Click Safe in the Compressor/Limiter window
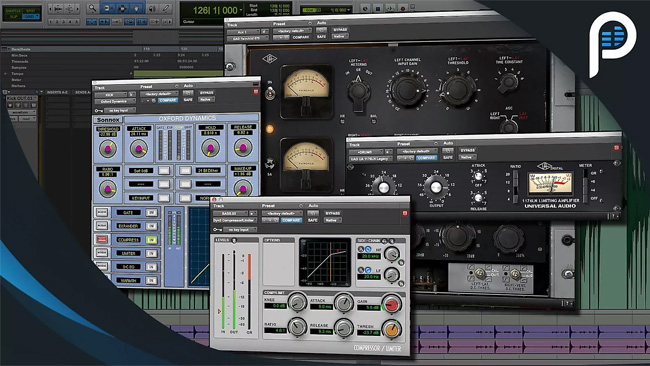Image resolution: width=650 pixels, height=366 pixels. 313,220
